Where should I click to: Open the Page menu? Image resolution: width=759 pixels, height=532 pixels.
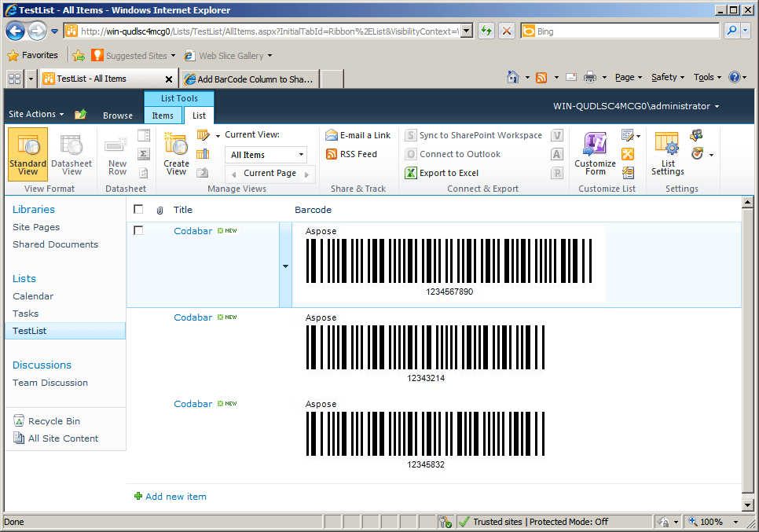point(629,77)
